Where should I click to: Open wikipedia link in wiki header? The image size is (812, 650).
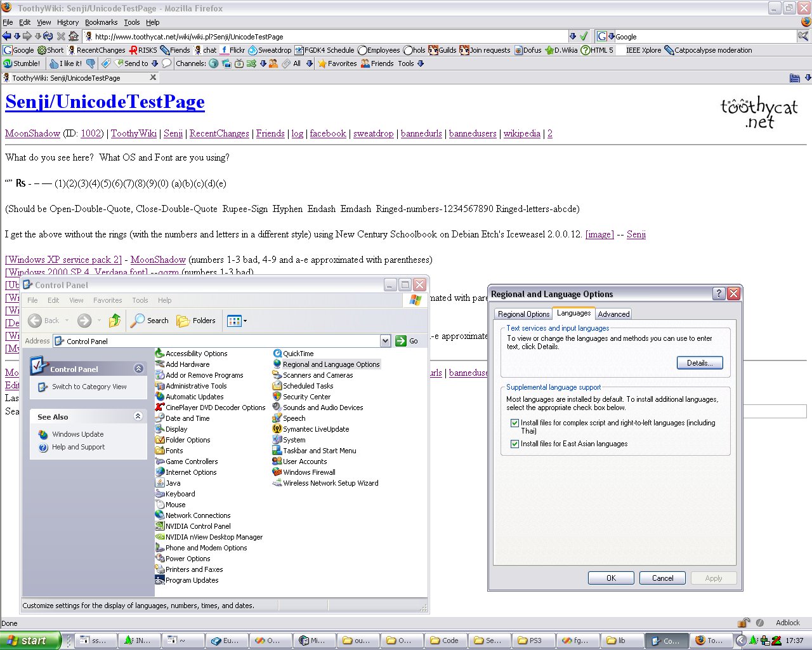point(521,133)
